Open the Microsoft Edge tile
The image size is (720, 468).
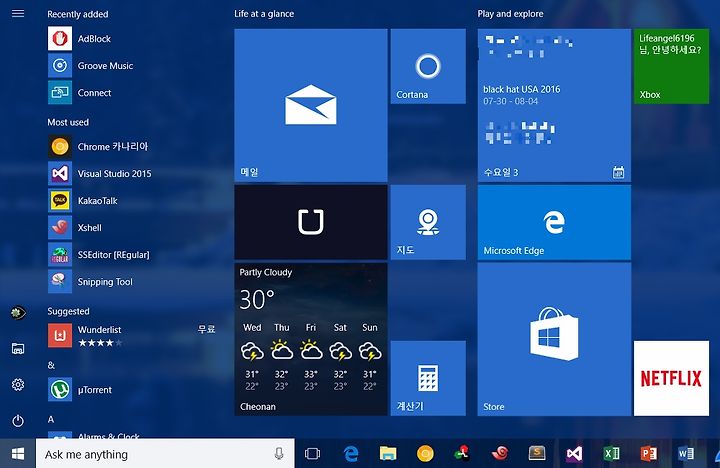pyautogui.click(x=554, y=222)
